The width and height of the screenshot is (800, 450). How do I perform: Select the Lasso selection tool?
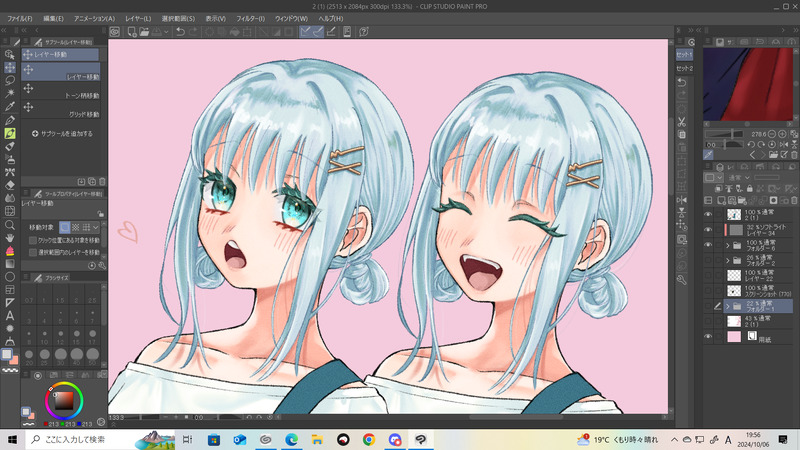9,80
